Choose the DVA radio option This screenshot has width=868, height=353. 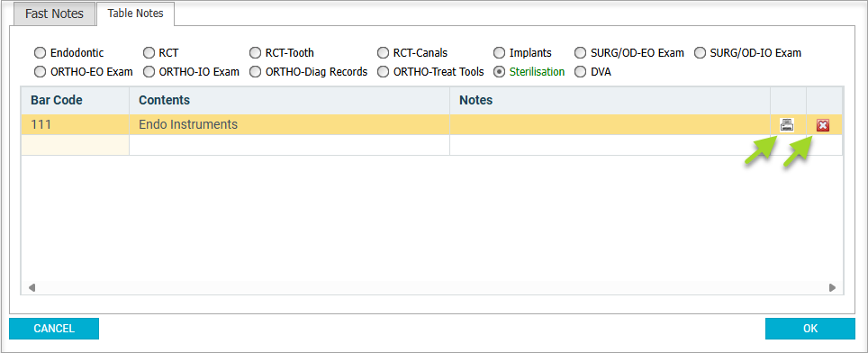tap(580, 72)
